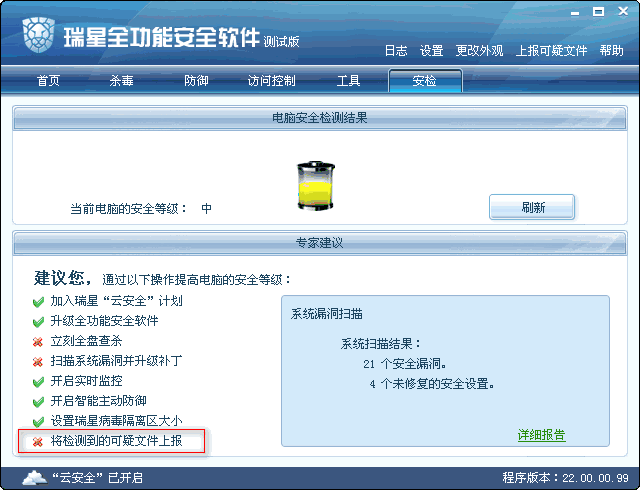Click the 瑞星全功能安全软件 title text

pos(162,37)
